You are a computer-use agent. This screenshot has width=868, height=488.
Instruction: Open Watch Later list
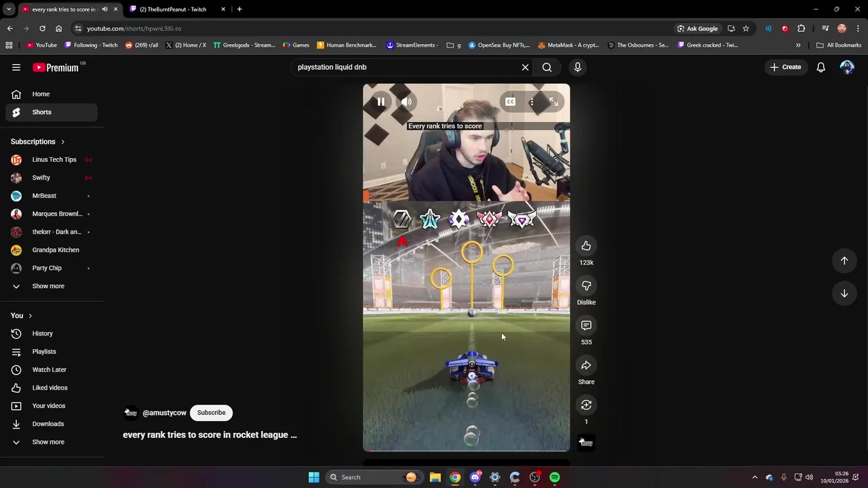point(52,370)
